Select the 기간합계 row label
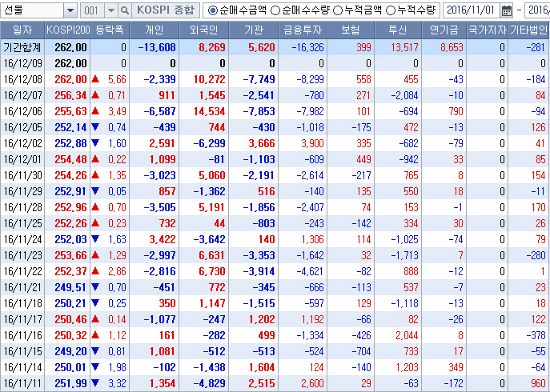The image size is (550, 392). [x=22, y=47]
